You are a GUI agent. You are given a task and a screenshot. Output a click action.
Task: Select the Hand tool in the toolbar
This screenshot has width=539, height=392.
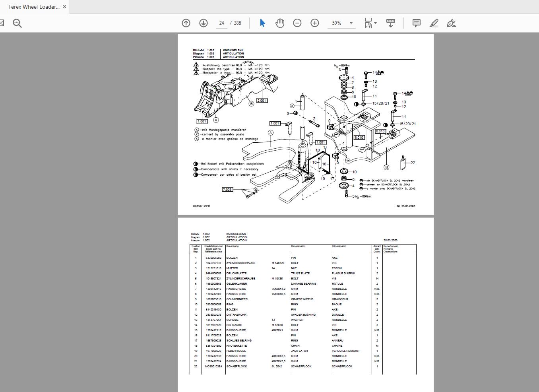280,23
